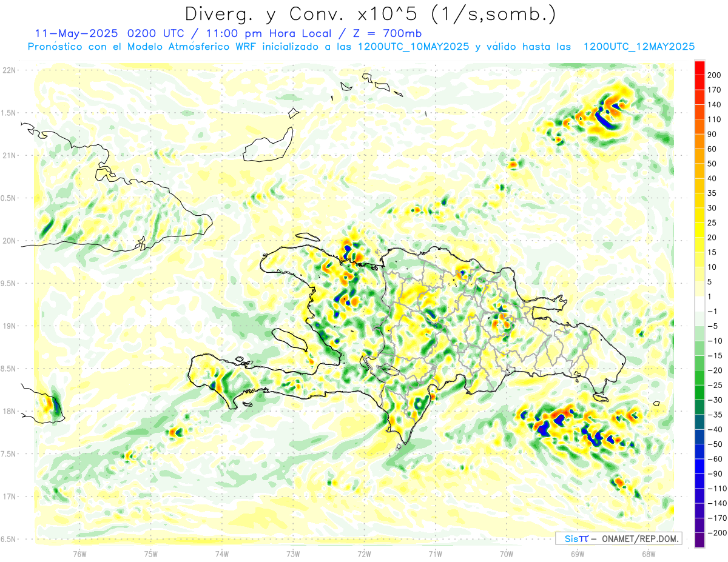Click the 76W longitude label
Image resolution: width=728 pixels, height=562 pixels.
point(79,554)
